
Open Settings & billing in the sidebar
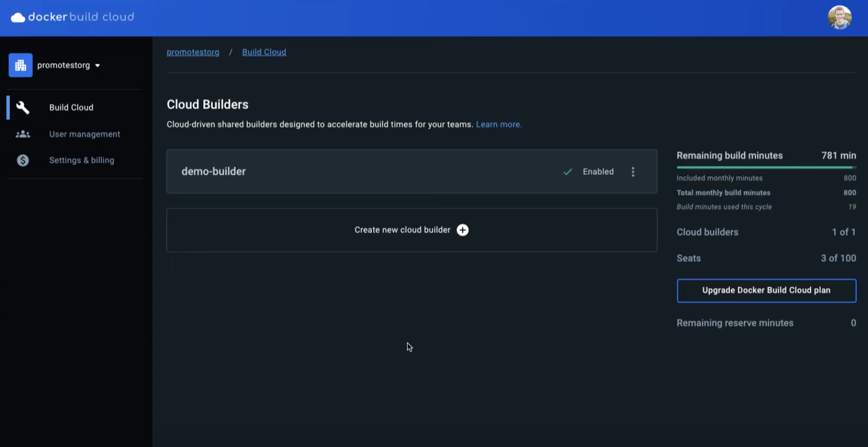point(82,160)
